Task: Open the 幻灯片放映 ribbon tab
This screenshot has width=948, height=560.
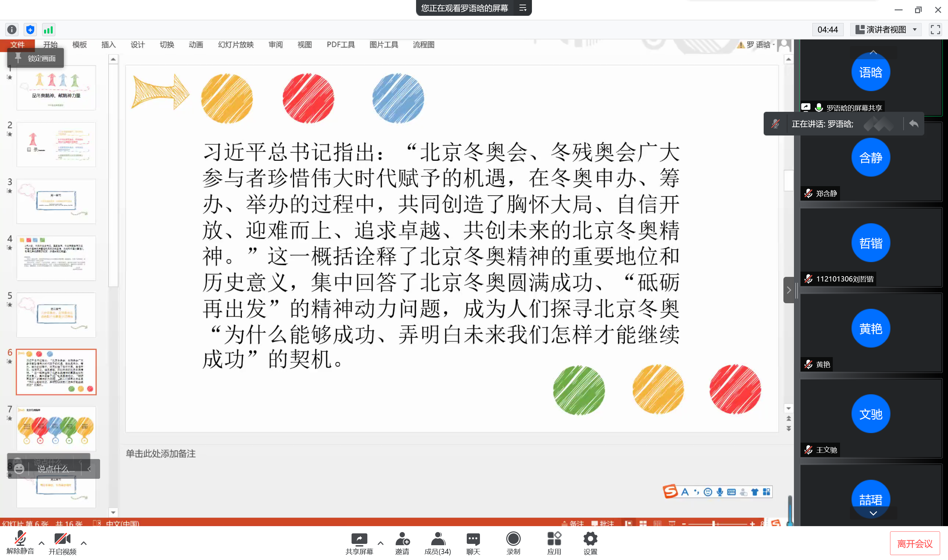Action: pos(236,44)
